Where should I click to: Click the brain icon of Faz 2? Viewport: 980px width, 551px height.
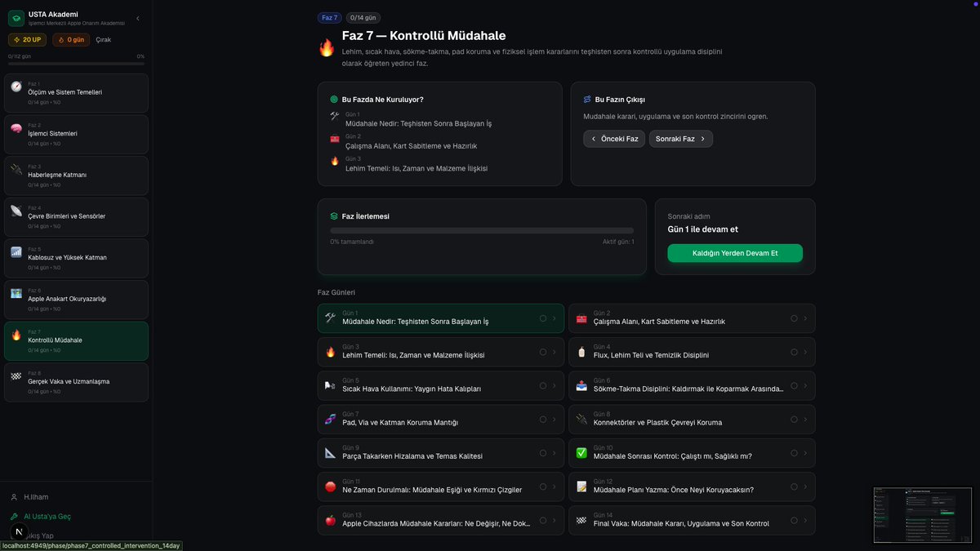pos(16,128)
